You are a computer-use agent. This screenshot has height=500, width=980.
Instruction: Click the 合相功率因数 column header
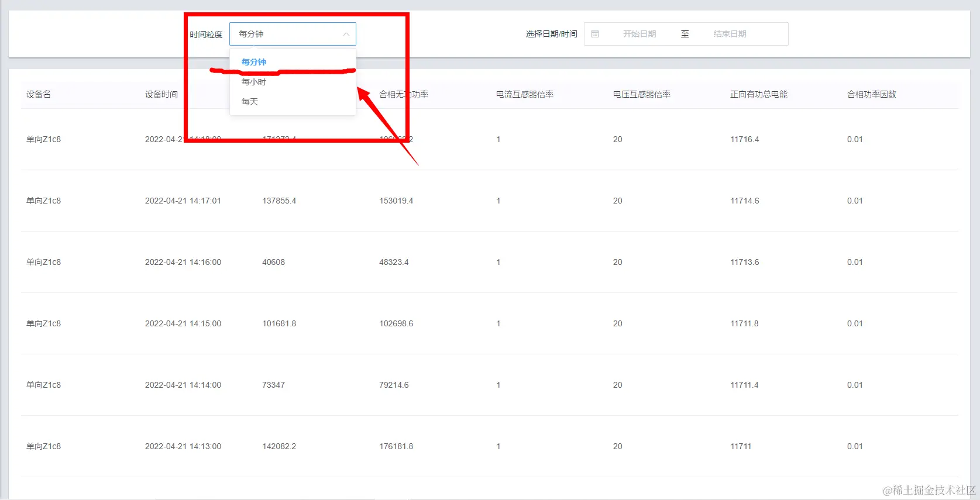(x=872, y=94)
